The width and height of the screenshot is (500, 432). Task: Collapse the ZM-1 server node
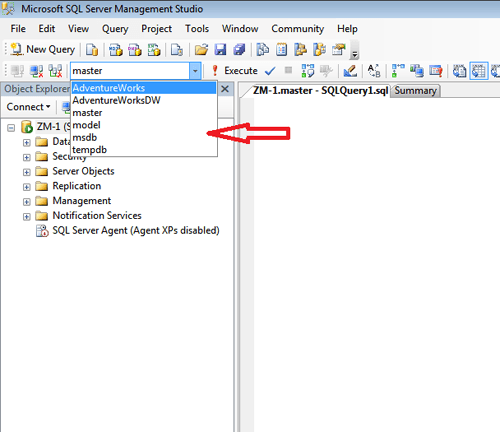[11, 127]
